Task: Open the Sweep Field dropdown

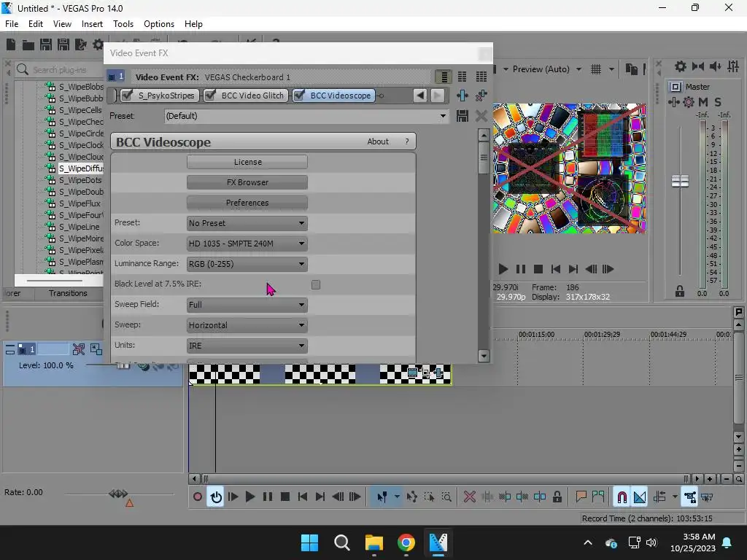Action: (247, 305)
